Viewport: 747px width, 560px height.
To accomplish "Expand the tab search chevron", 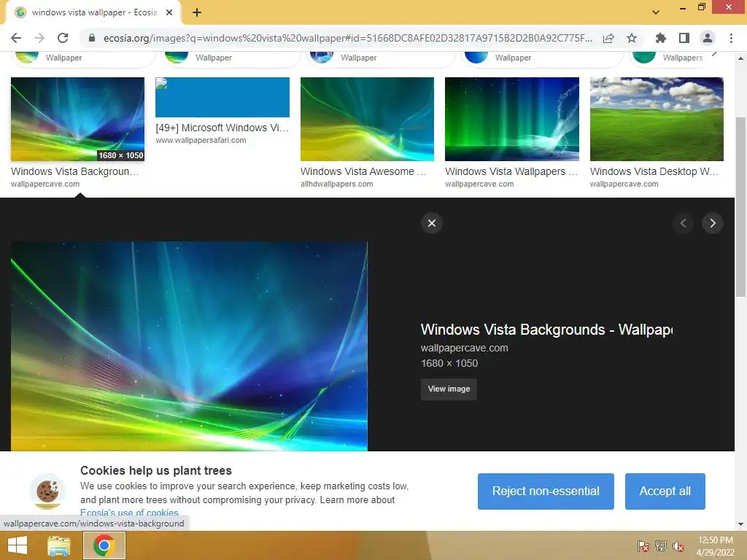I will (656, 12).
